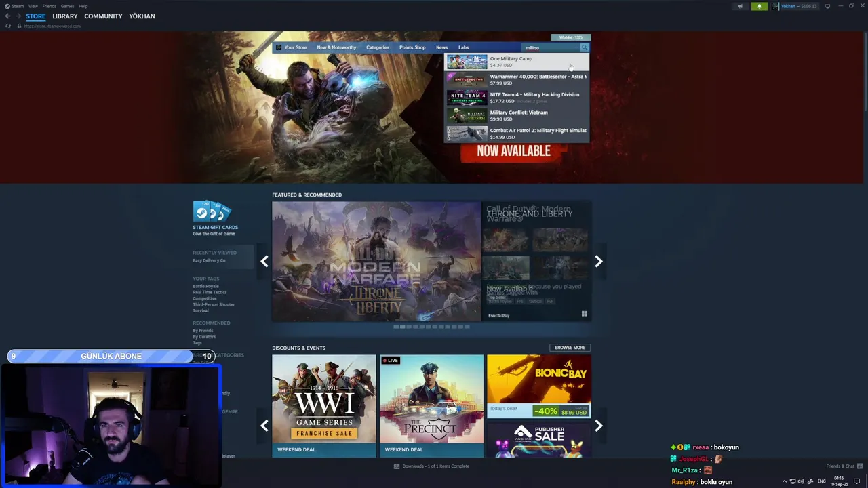Image resolution: width=868 pixels, height=488 pixels.
Task: Click the platform icon on the featured capsule
Action: click(584, 314)
